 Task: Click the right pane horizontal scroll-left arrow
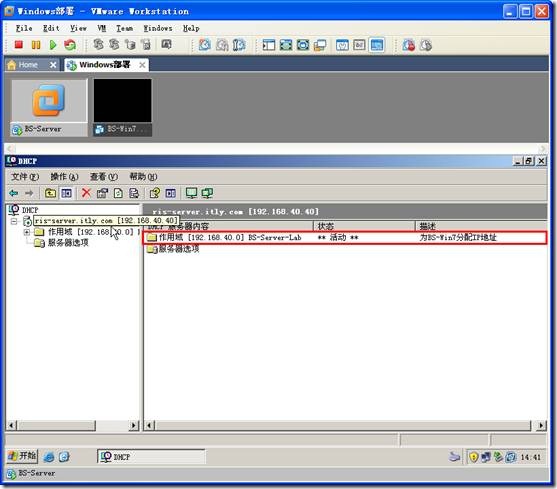(x=149, y=425)
